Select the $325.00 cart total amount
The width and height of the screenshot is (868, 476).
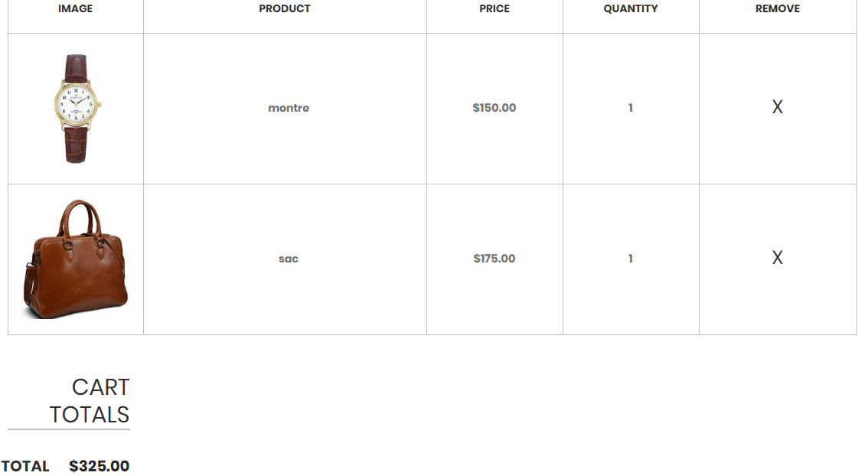pos(99,465)
